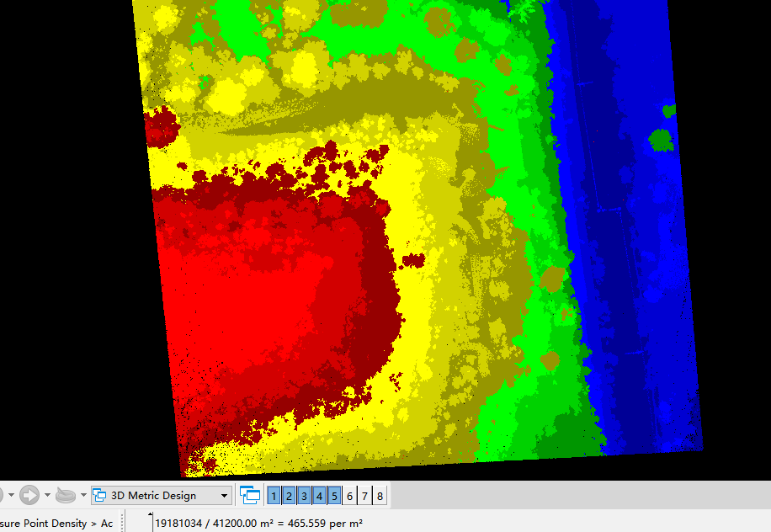
Task: Click the Point Density prompt text in status bar
Action: (x=56, y=523)
